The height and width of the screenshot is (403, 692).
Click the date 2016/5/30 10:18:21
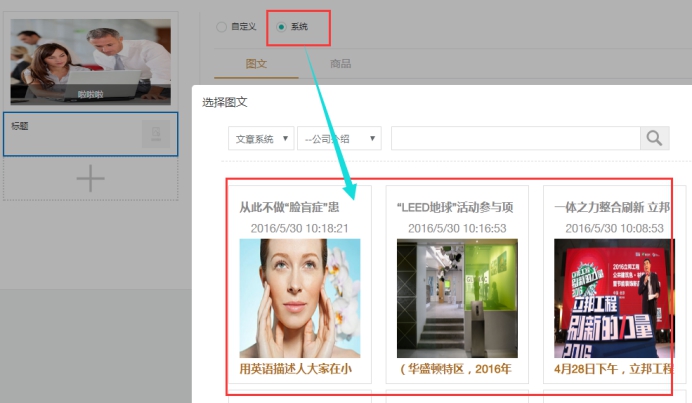tap(300, 228)
